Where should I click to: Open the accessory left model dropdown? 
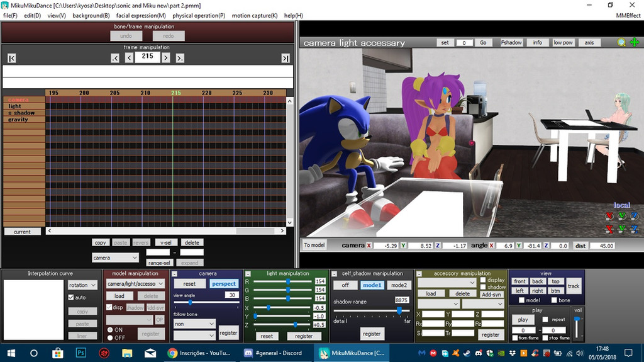click(438, 303)
